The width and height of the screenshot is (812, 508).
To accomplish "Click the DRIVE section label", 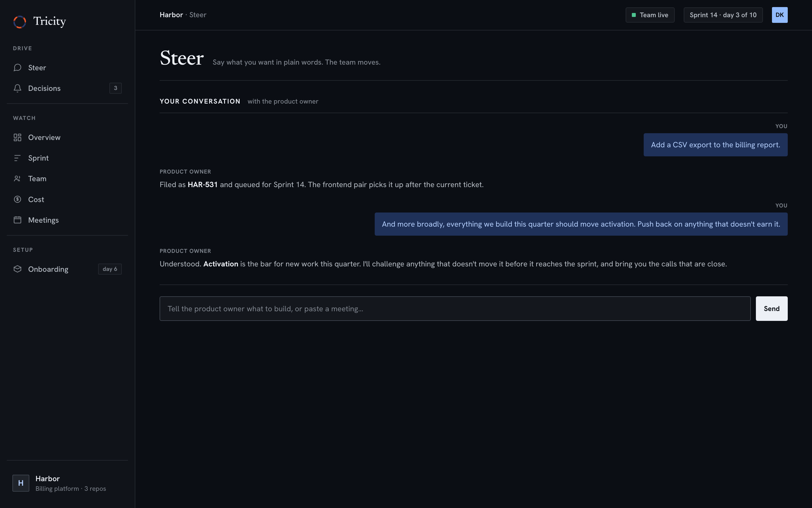I will coord(23,48).
